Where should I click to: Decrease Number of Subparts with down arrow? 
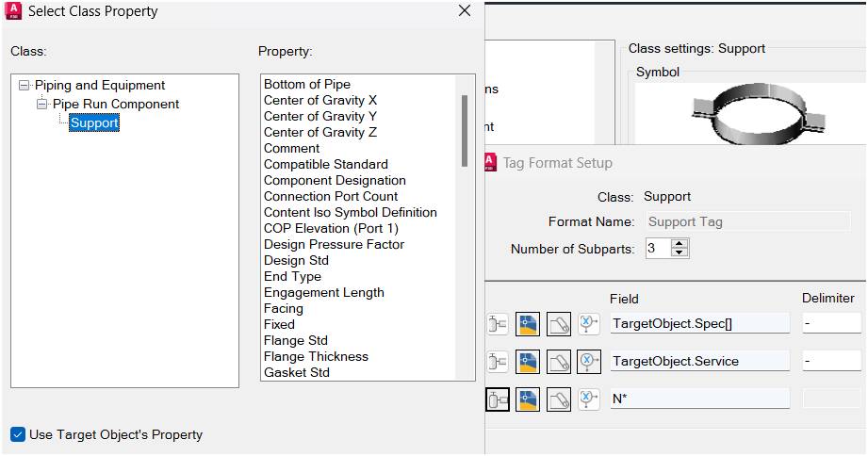pyautogui.click(x=680, y=252)
